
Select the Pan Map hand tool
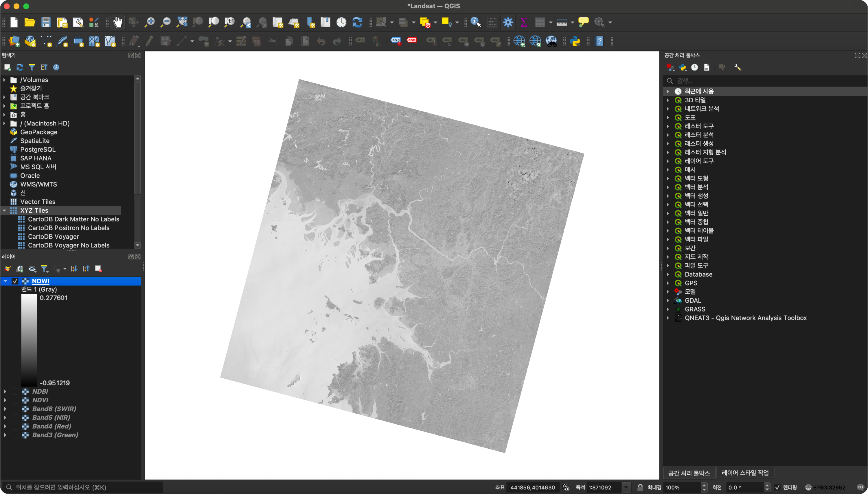[x=117, y=22]
